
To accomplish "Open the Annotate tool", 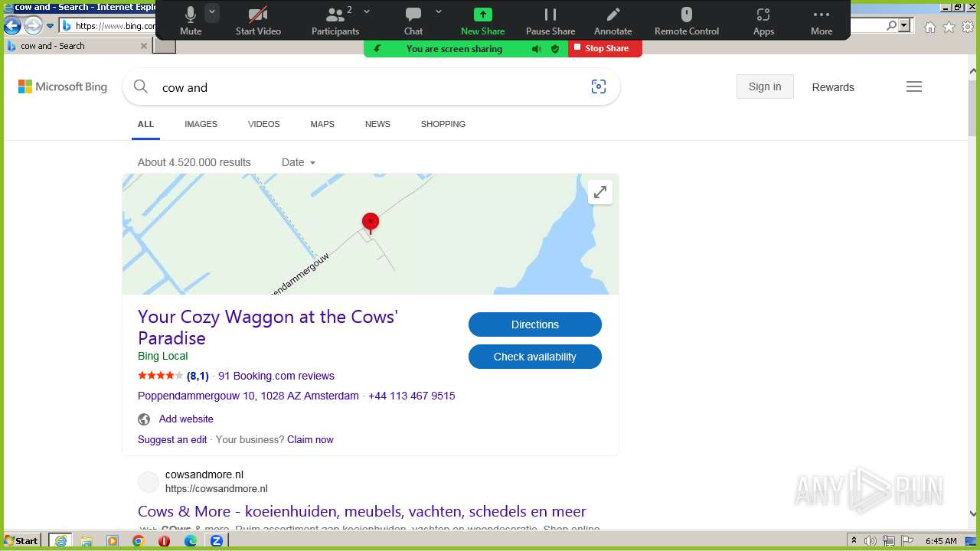I will click(613, 21).
